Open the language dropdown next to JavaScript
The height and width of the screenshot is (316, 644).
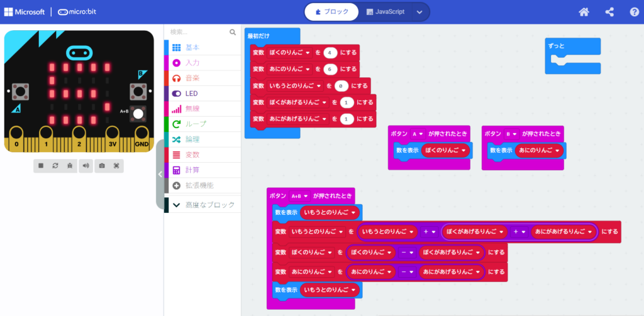click(x=419, y=12)
